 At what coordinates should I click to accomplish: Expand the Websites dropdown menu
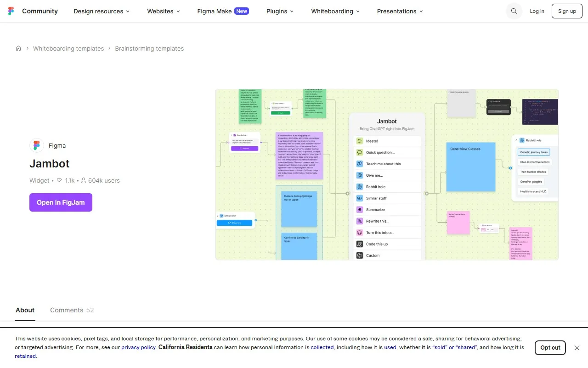pos(164,11)
